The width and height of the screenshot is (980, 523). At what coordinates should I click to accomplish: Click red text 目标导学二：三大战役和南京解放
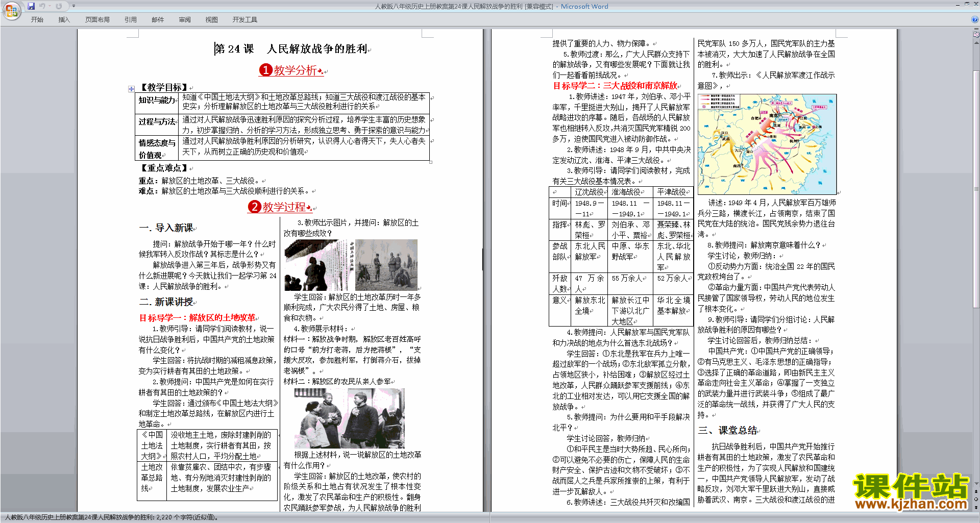615,85
